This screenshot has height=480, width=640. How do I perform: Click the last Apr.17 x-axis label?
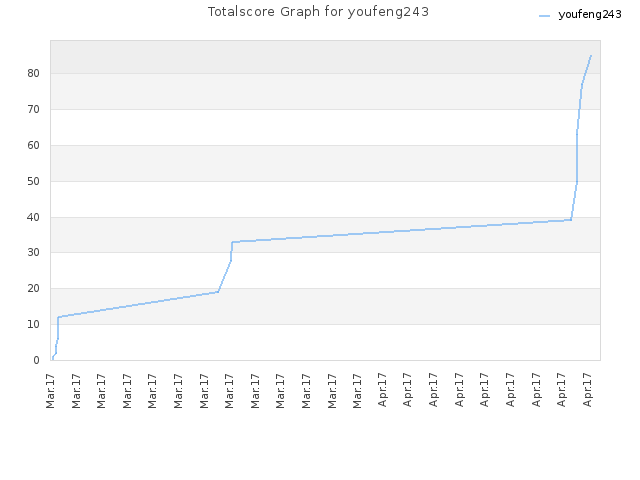click(587, 390)
